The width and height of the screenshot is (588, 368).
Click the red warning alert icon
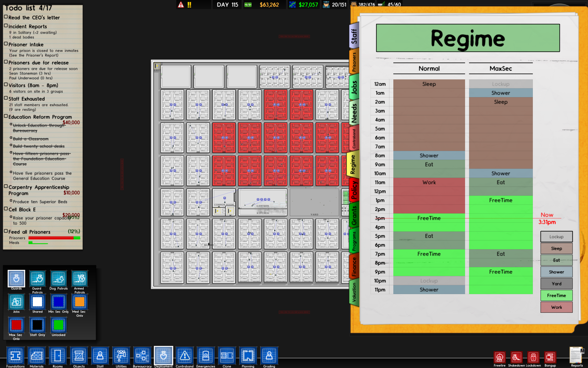[181, 5]
